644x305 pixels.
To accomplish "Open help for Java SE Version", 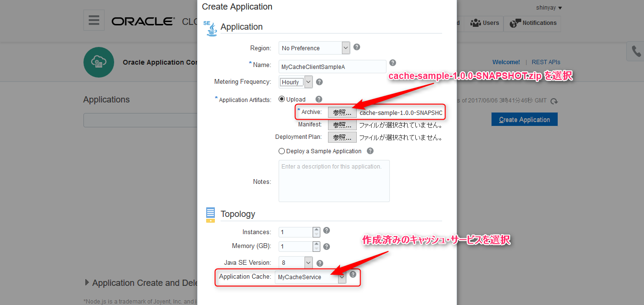I will [x=320, y=263].
